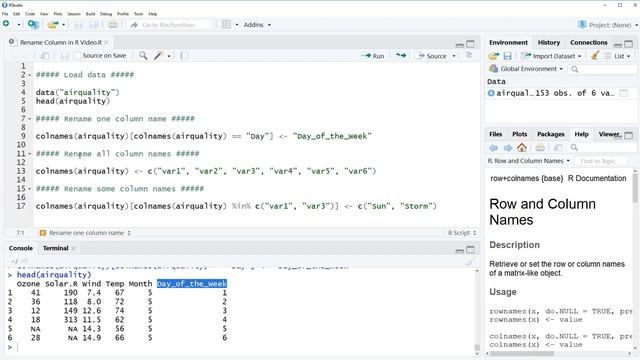Click the compile report notebook icon

click(x=184, y=56)
